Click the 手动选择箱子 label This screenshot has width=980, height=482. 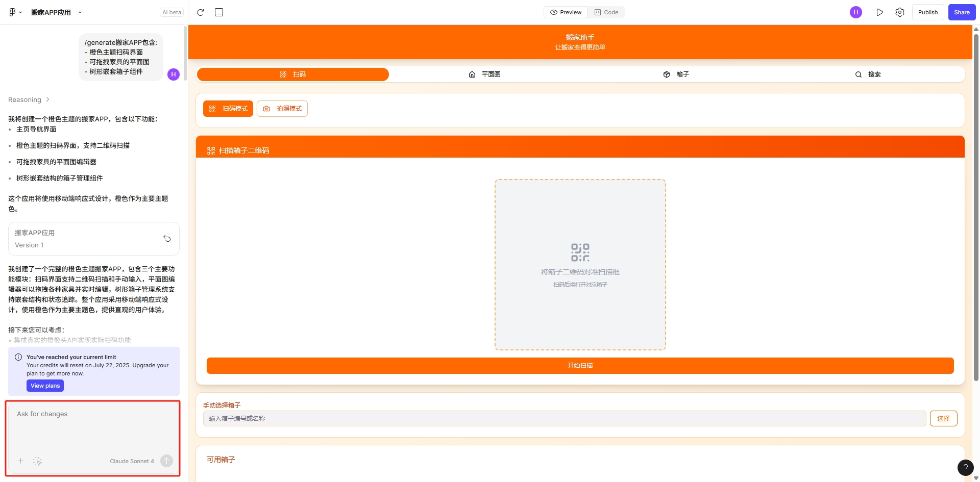pos(222,405)
